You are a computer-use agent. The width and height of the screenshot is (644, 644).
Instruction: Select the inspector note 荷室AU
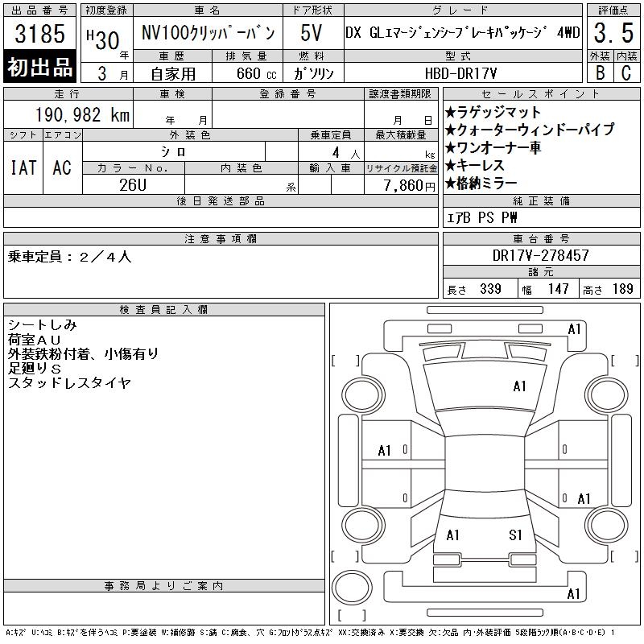[x=34, y=340]
